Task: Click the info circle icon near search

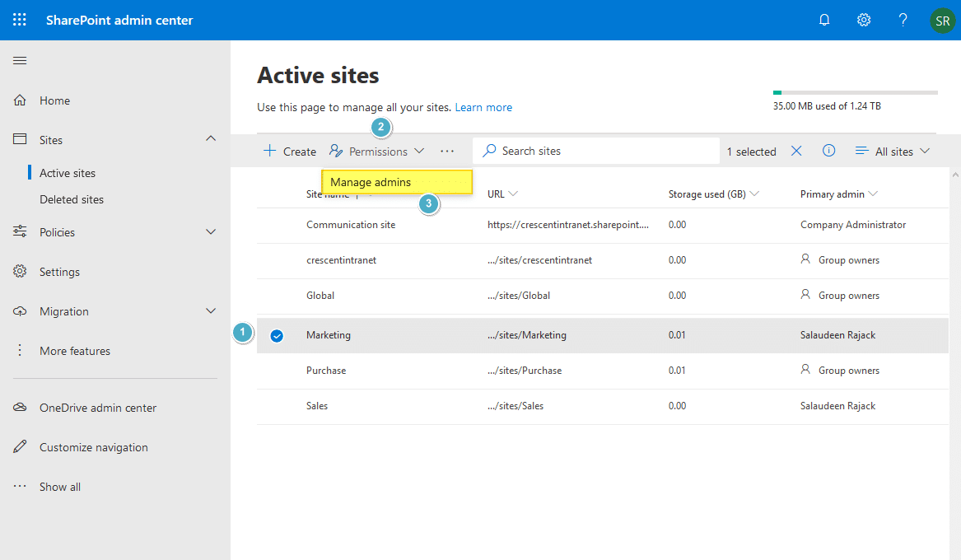Action: pyautogui.click(x=828, y=151)
